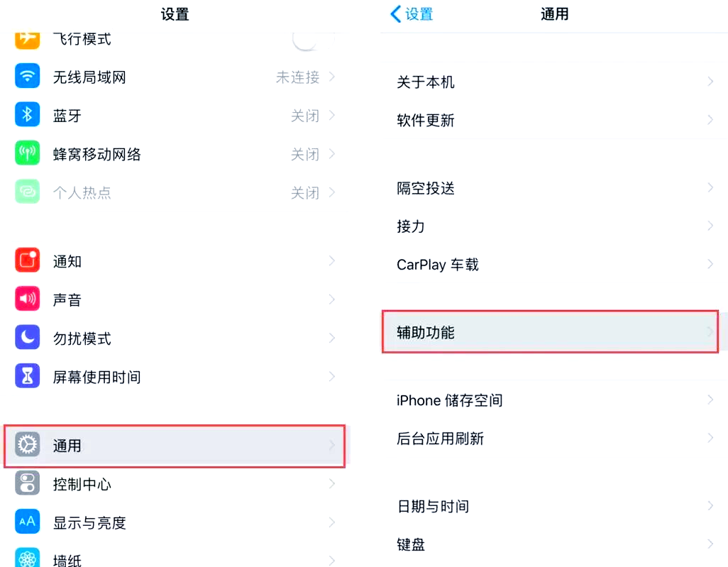Tap the chevron on Keyboard (键盘)
Image resolution: width=728 pixels, height=567 pixels.
710,544
